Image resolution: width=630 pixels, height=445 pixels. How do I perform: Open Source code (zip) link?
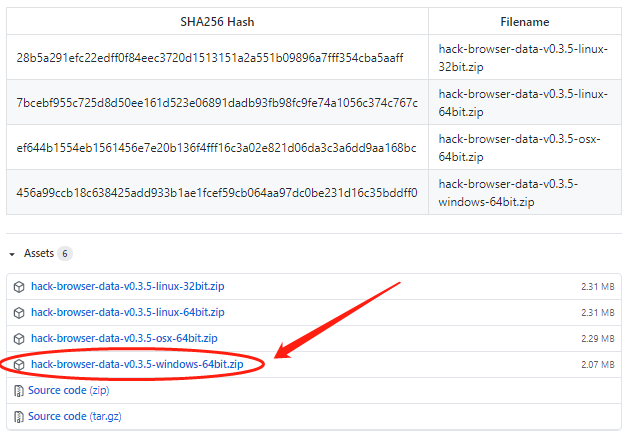point(69,390)
